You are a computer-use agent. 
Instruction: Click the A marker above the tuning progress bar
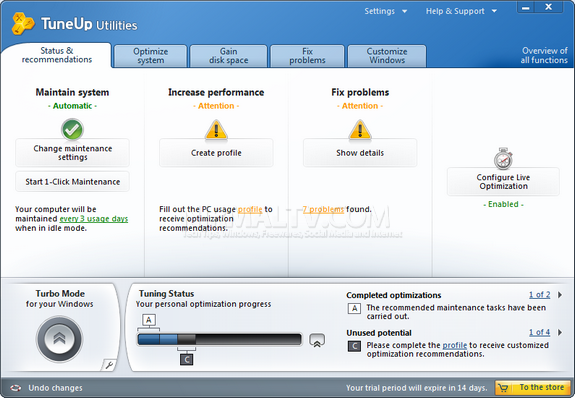(x=149, y=320)
